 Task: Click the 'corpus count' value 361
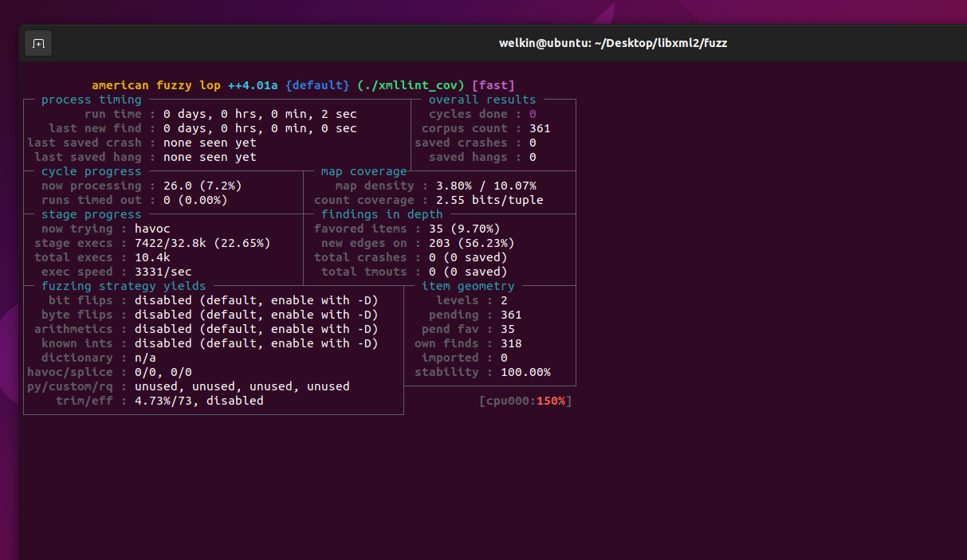tap(540, 128)
